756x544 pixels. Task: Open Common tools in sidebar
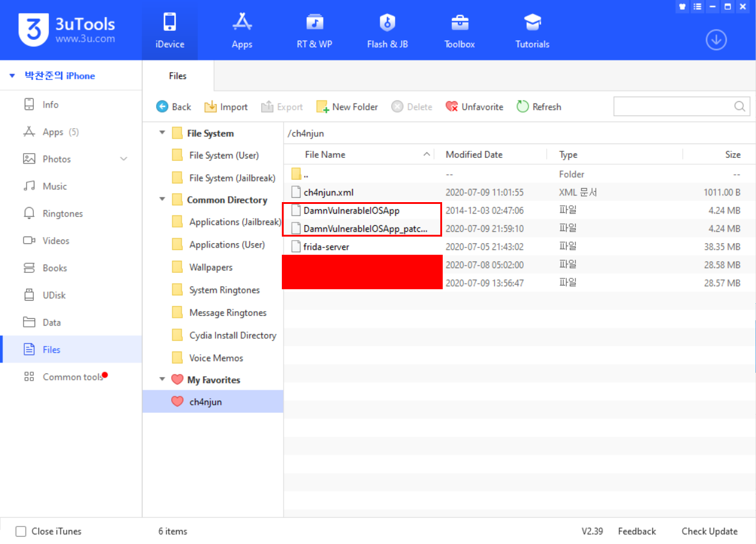click(x=71, y=377)
